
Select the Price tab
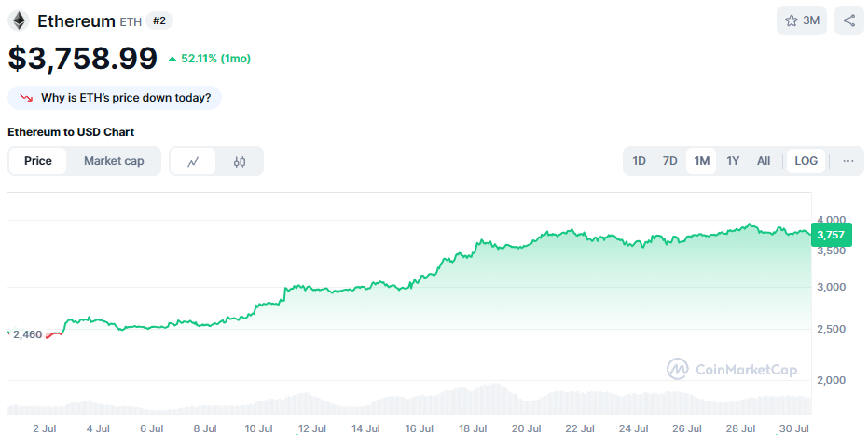37,161
